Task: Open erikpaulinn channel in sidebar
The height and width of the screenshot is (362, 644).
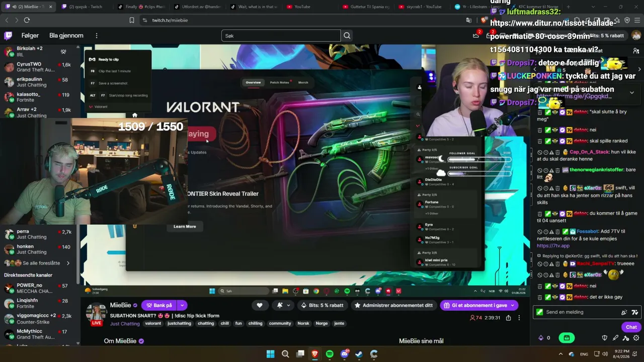Action: point(39,82)
